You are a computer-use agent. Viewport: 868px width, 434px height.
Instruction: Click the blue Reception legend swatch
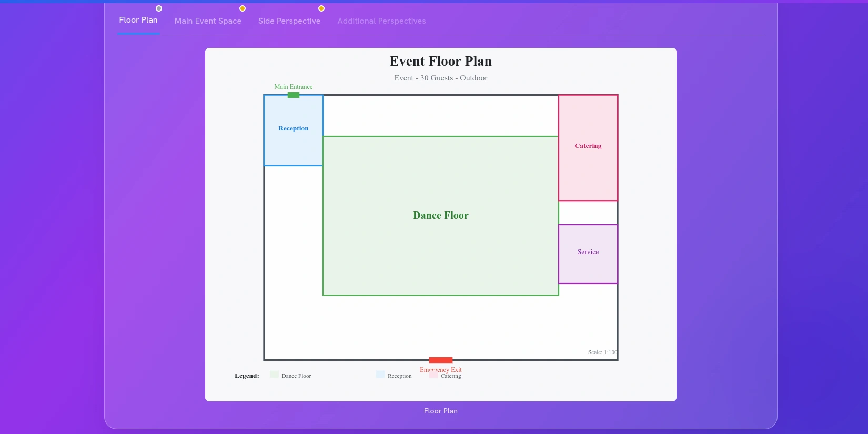click(x=380, y=375)
